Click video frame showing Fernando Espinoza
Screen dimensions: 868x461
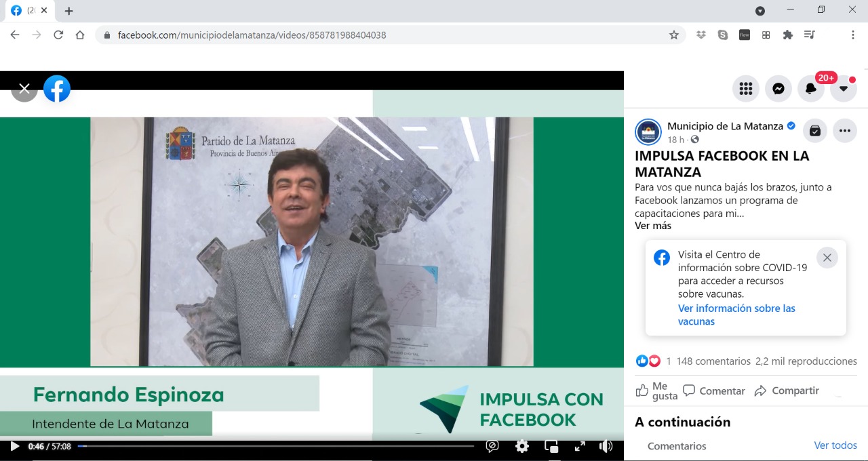(312, 241)
